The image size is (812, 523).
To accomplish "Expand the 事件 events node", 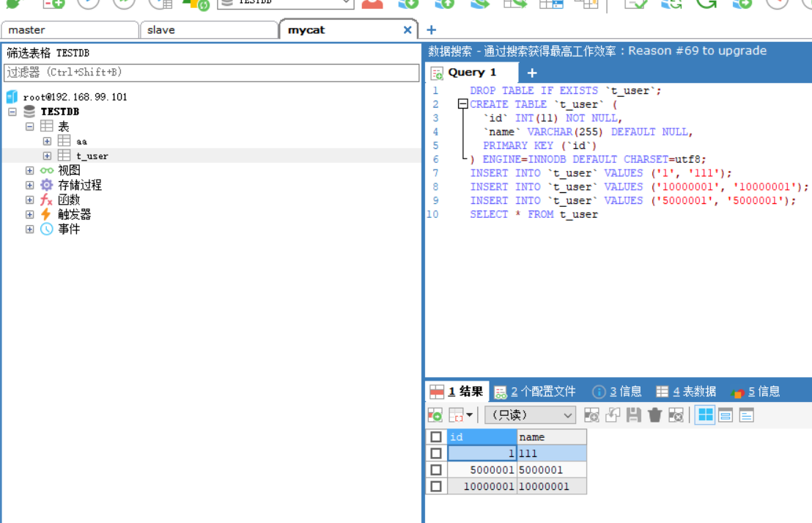I will pyautogui.click(x=29, y=229).
